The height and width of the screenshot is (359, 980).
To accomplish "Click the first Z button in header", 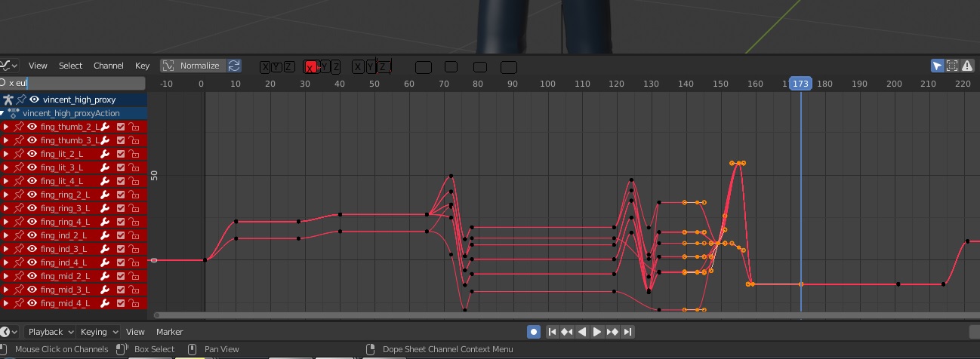I will pos(289,67).
